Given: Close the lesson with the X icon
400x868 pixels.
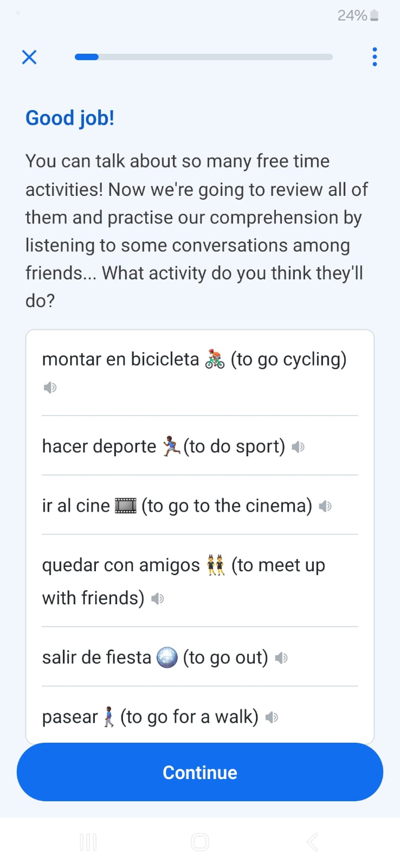Looking at the screenshot, I should (29, 57).
